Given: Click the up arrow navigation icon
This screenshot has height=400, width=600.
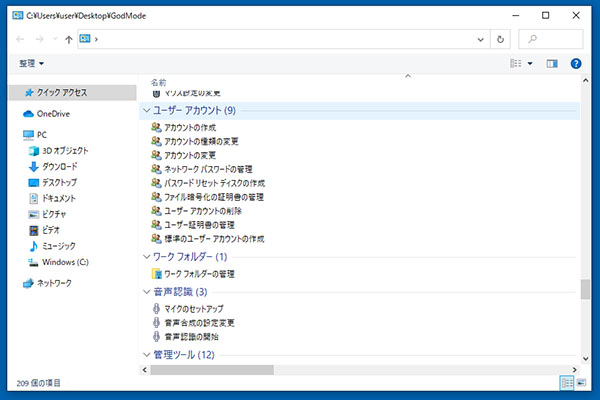Looking at the screenshot, I should pos(68,39).
